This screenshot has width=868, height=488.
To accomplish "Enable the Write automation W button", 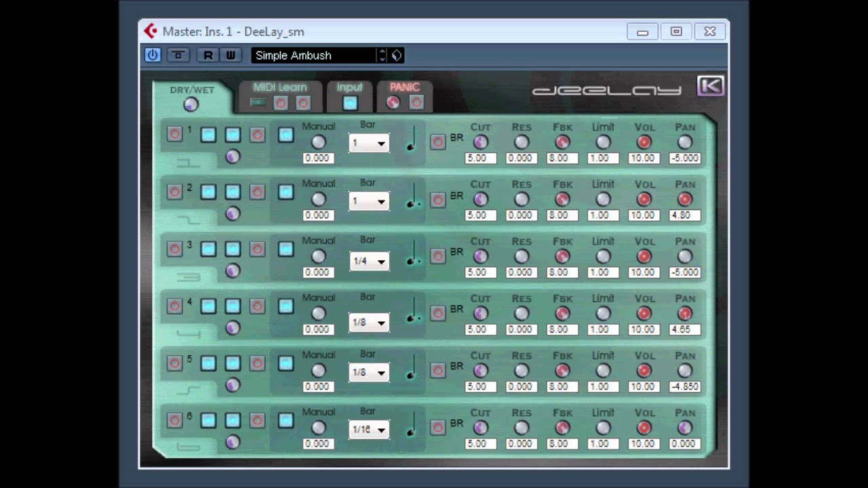I will pyautogui.click(x=231, y=56).
